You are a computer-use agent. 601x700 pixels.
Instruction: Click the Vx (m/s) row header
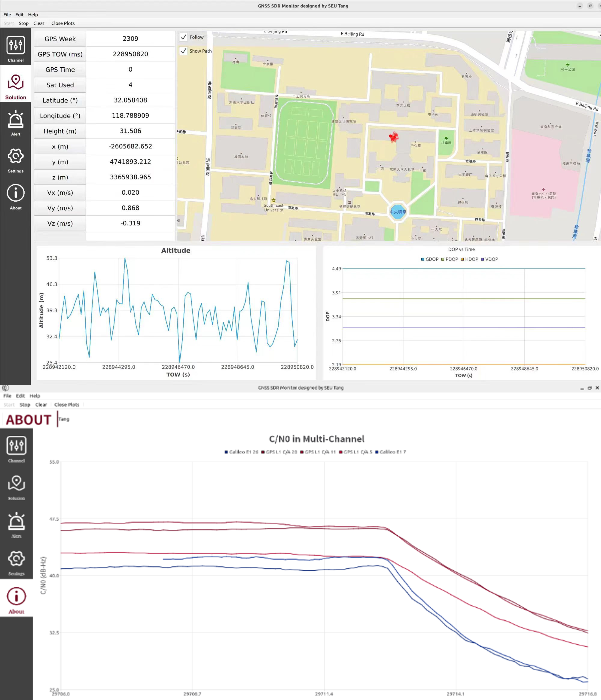coord(60,193)
